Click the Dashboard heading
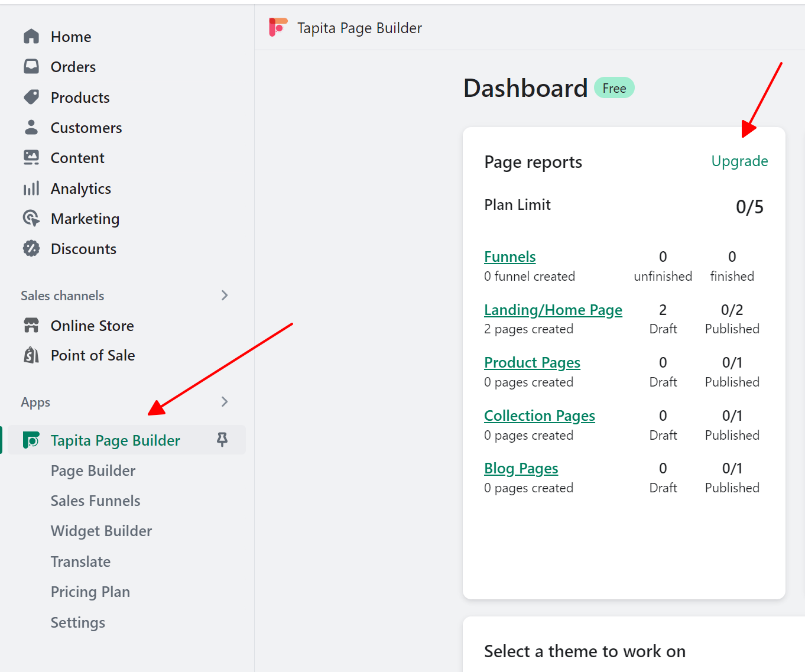This screenshot has height=672, width=805. [525, 88]
